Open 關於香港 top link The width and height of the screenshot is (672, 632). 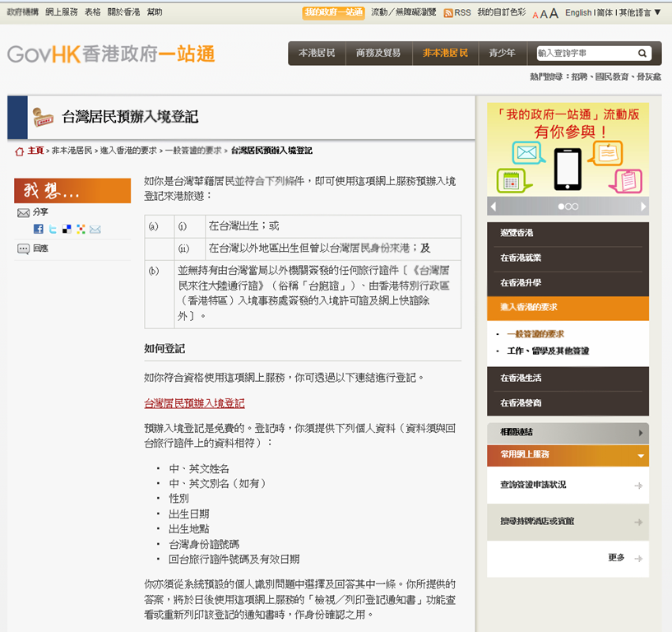(x=124, y=12)
